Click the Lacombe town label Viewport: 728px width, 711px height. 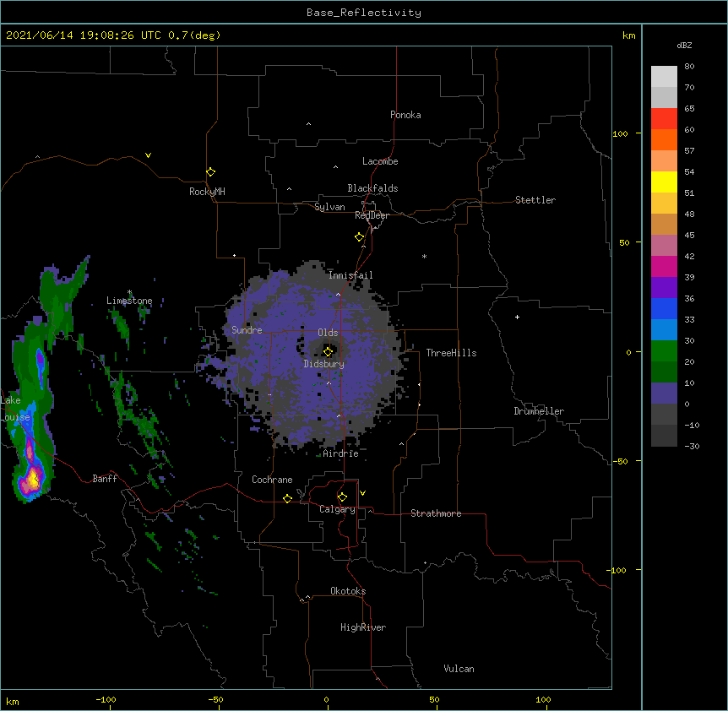coord(380,161)
